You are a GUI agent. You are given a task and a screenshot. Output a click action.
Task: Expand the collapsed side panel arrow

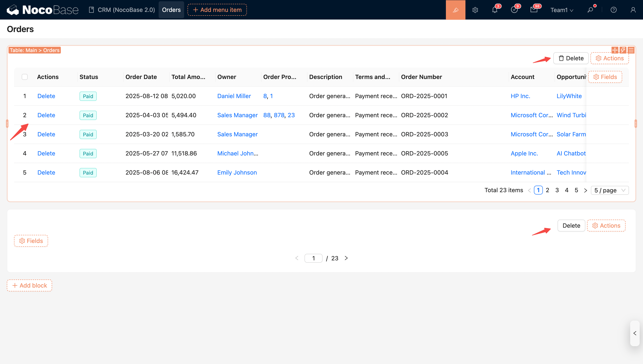click(x=635, y=333)
